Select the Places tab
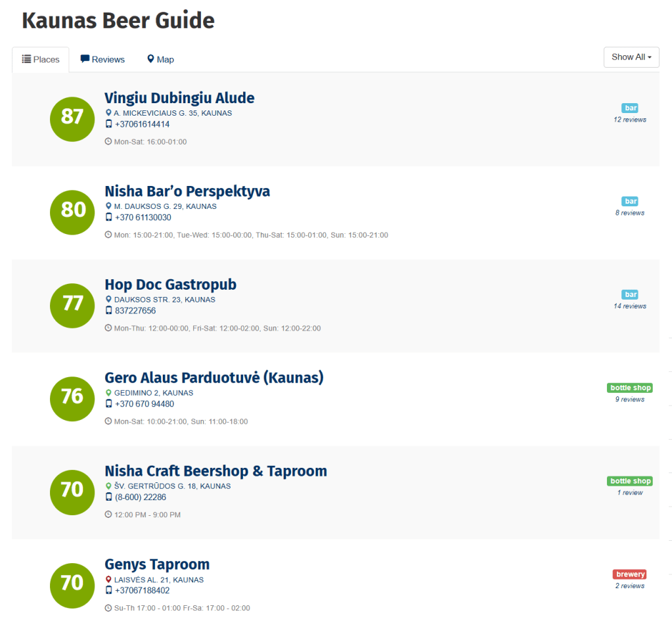 pyautogui.click(x=41, y=59)
